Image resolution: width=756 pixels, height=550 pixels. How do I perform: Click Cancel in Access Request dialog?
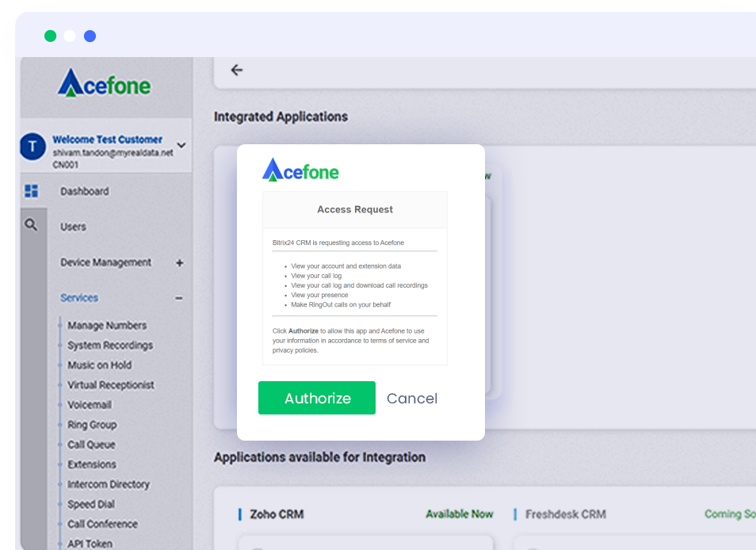tap(411, 399)
